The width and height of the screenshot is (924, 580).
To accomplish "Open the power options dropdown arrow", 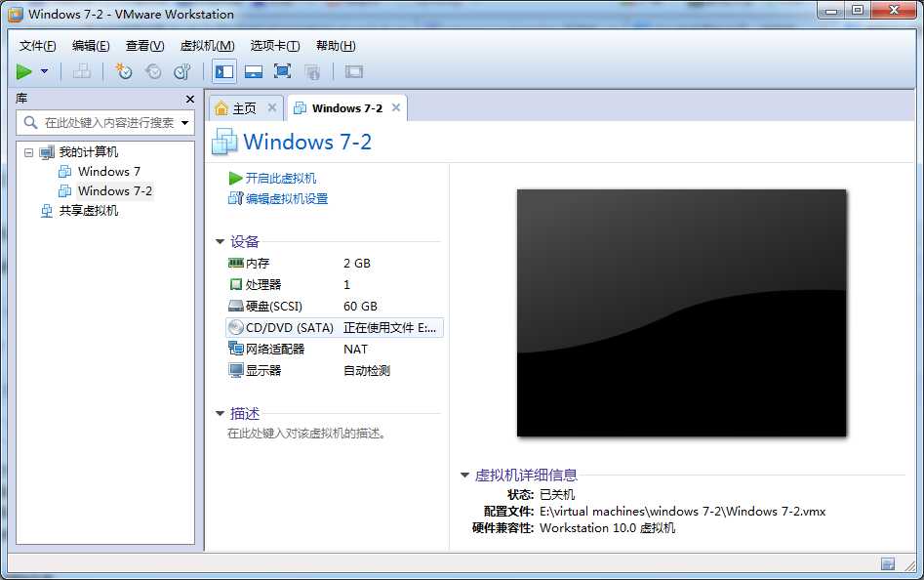I will [x=44, y=71].
